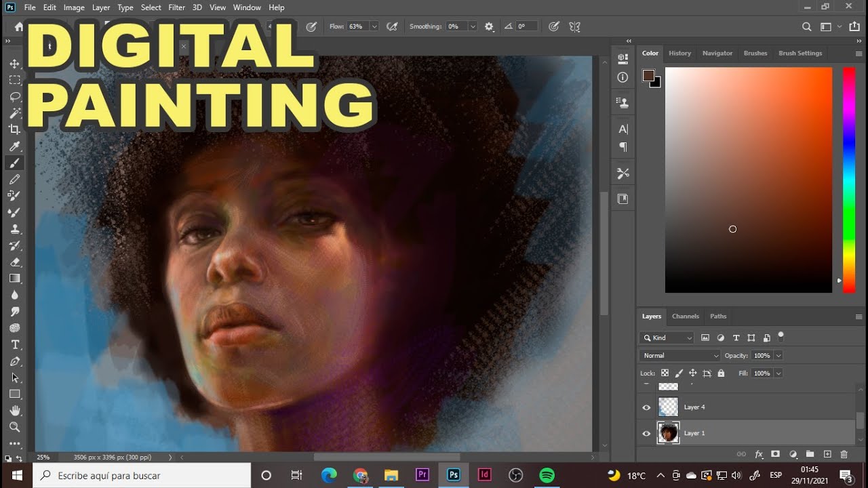The width and height of the screenshot is (868, 488).
Task: Enable airbrush-style build-up effects
Action: tap(392, 26)
